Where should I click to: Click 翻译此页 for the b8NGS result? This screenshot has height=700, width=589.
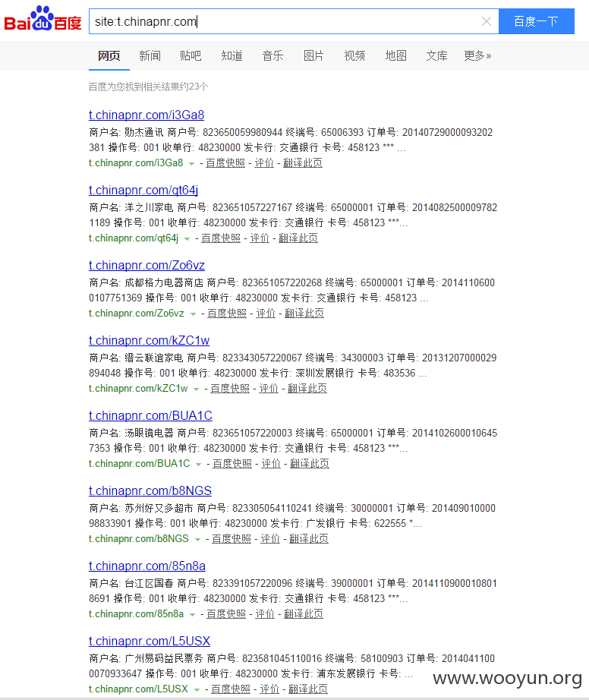click(x=309, y=539)
